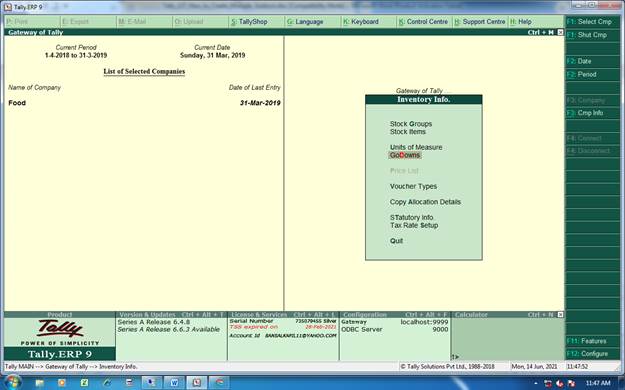Open the Word icon in taskbar

[x=174, y=383]
